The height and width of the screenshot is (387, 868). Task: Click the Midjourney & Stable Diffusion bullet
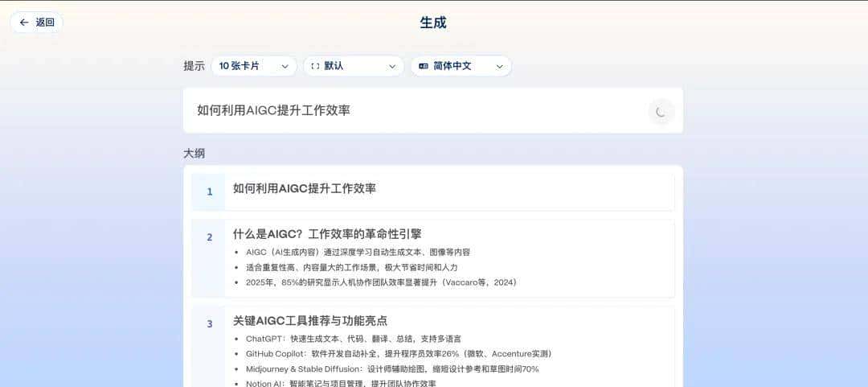[x=392, y=368]
